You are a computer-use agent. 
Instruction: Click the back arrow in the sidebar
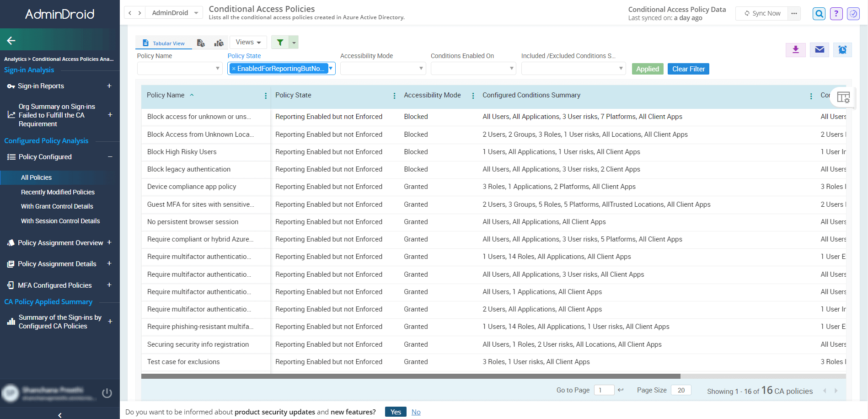11,40
